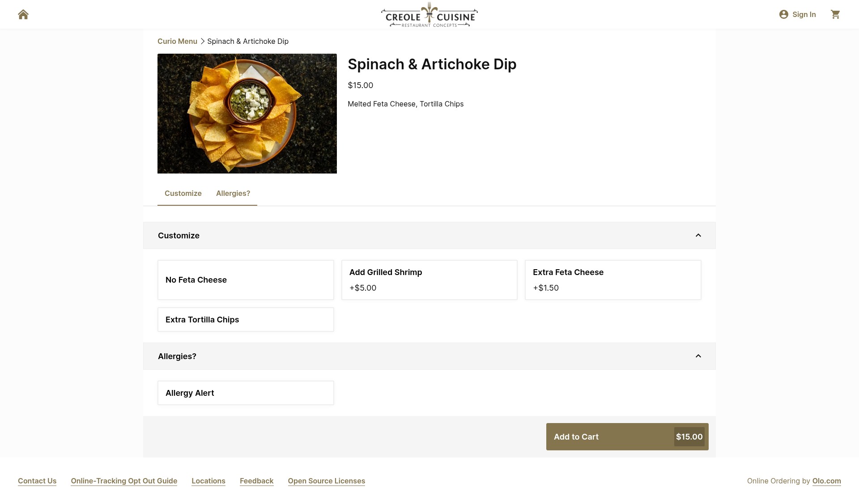Return to Curio Menu breadcrumb

(177, 41)
